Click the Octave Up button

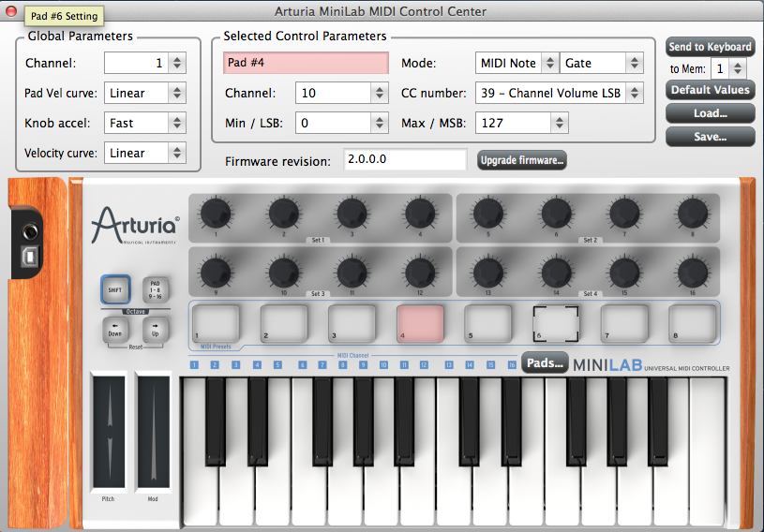pos(156,331)
